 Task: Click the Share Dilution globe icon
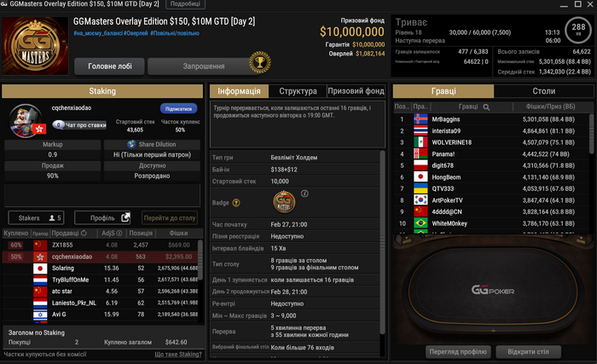pos(131,144)
